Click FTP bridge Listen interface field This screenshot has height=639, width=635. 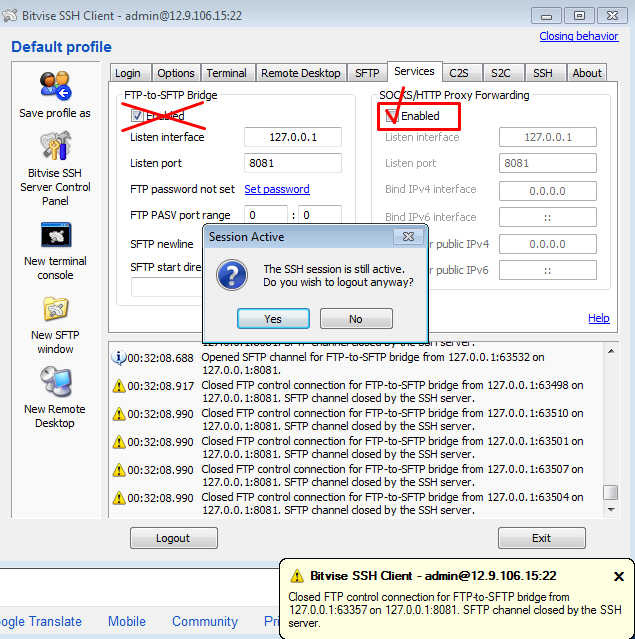click(x=293, y=137)
